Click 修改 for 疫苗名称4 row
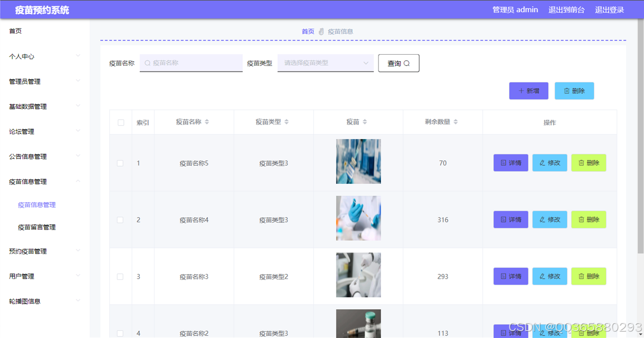This screenshot has width=644, height=338. point(550,220)
